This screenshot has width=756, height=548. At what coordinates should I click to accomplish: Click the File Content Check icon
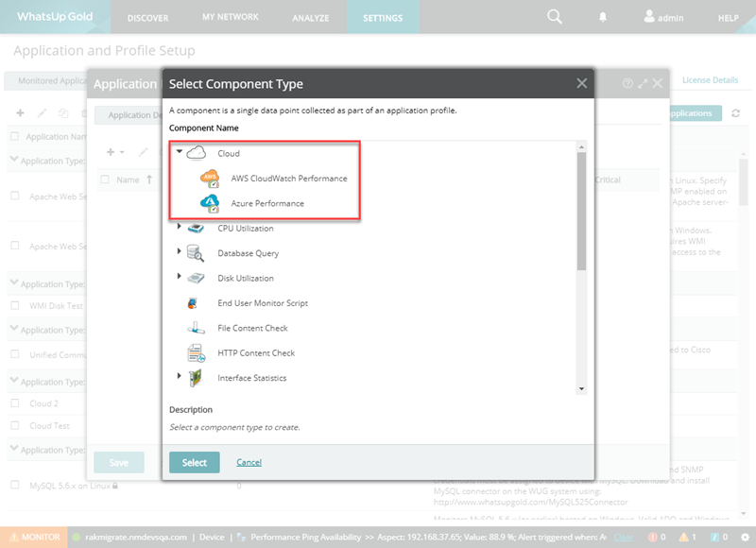[x=197, y=328]
